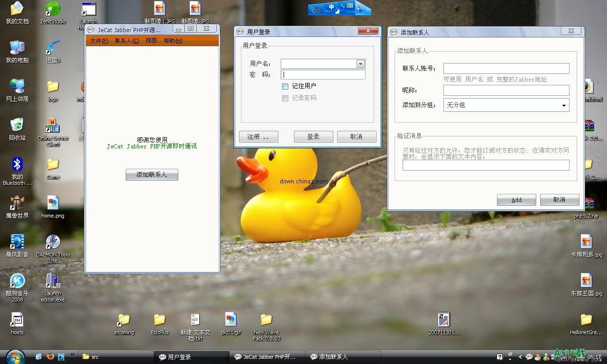The height and width of the screenshot is (364, 607).
Task: Enable the 记住用户 checkbox
Action: coord(285,86)
